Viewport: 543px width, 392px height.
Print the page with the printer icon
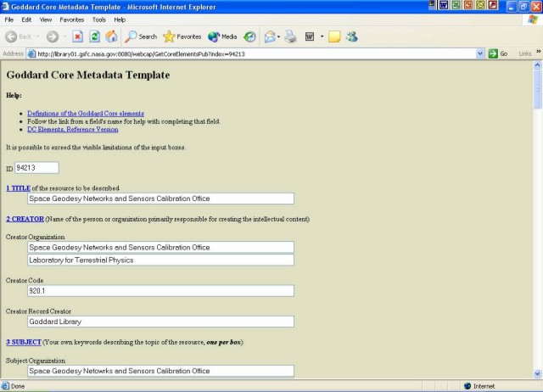[x=290, y=36]
